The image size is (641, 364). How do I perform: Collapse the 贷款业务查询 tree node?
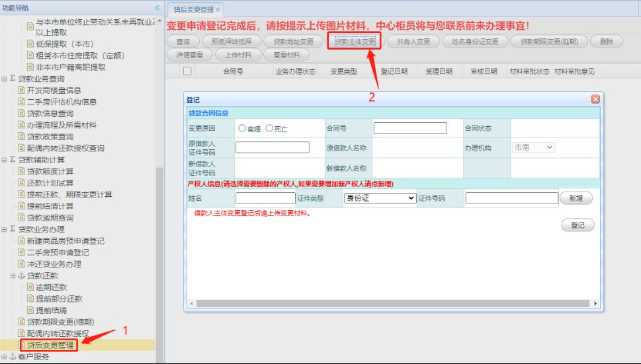4,79
